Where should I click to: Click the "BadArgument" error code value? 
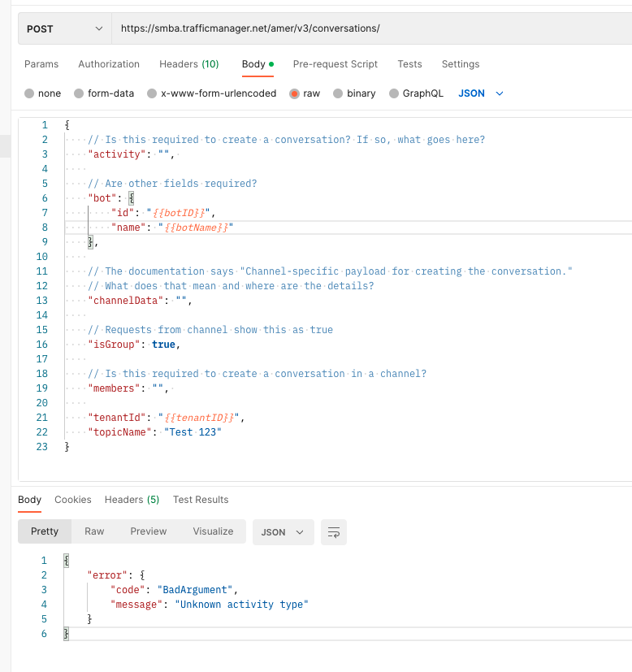click(195, 590)
